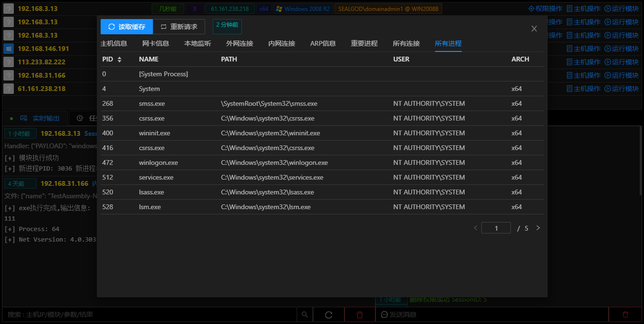Select the 所有进程 tab
Image resolution: width=644 pixels, height=324 pixels.
[x=448, y=43]
